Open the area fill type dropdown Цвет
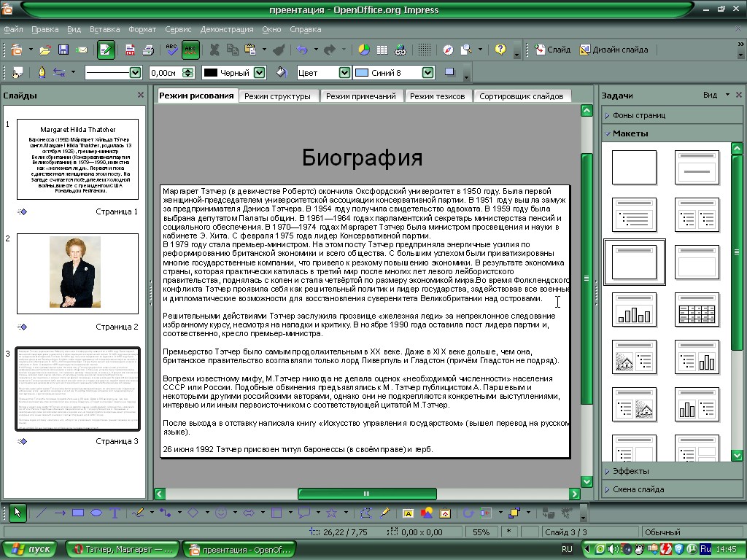 click(345, 73)
